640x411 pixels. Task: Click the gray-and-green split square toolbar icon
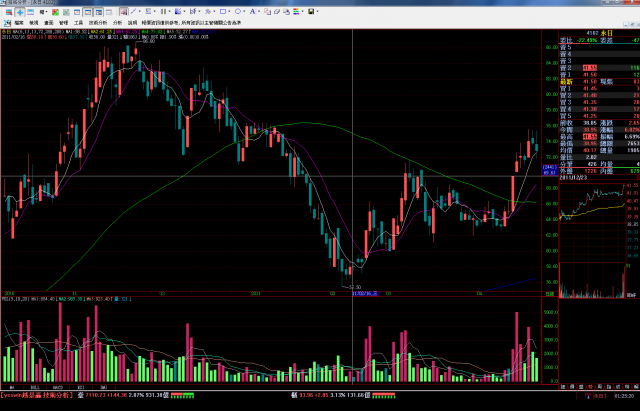(x=66, y=12)
